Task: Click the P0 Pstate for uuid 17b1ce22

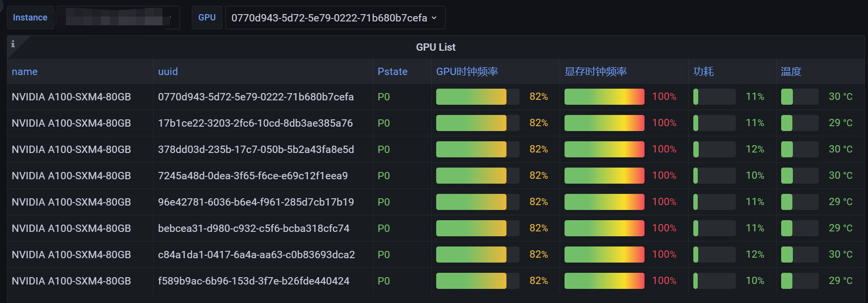Action: 384,123
